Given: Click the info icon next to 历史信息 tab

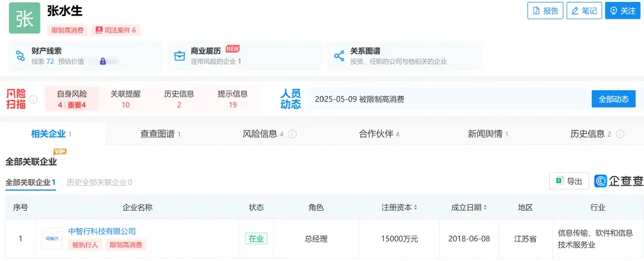Looking at the screenshot, I should click(620, 134).
